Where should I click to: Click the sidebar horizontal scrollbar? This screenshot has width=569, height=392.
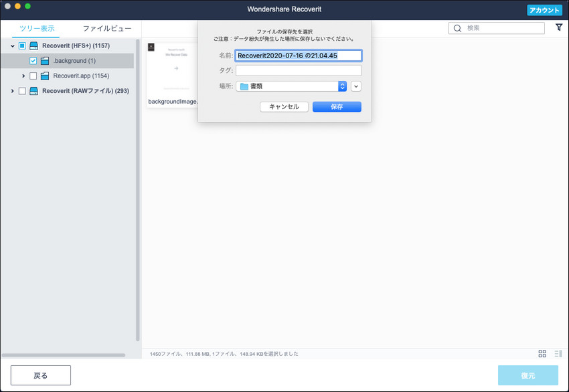coord(64,355)
